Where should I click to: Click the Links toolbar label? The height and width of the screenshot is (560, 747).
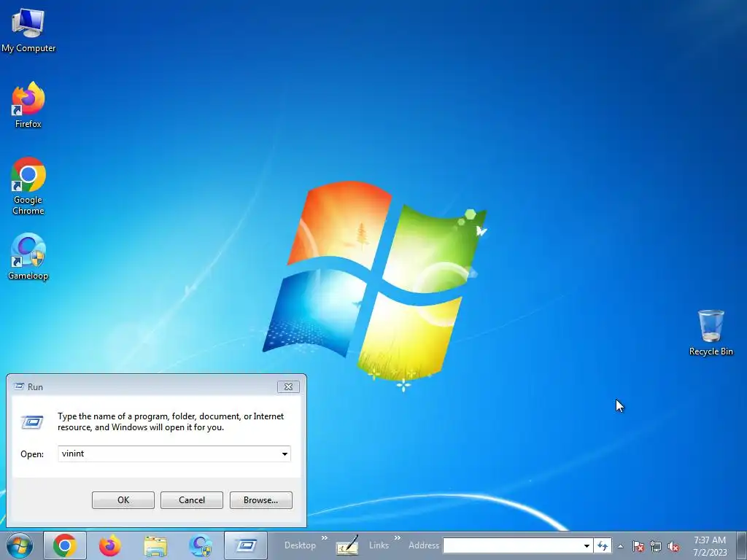click(379, 545)
